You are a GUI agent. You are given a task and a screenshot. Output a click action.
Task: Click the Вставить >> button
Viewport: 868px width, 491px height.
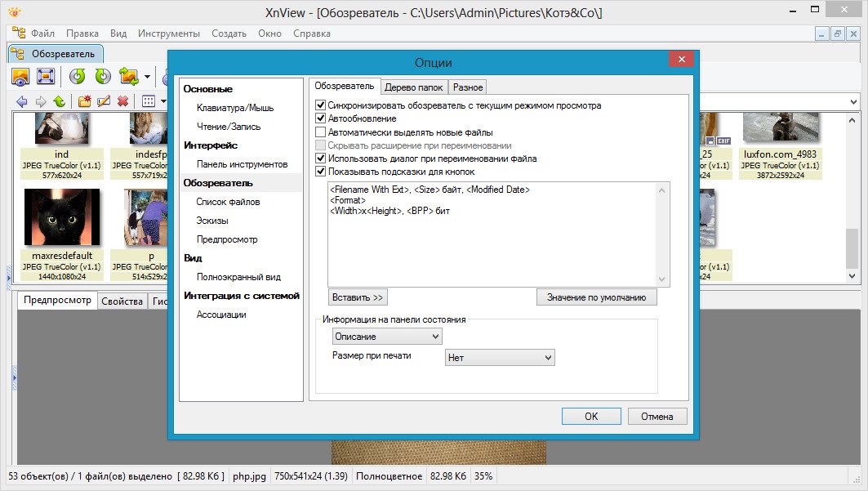(358, 297)
